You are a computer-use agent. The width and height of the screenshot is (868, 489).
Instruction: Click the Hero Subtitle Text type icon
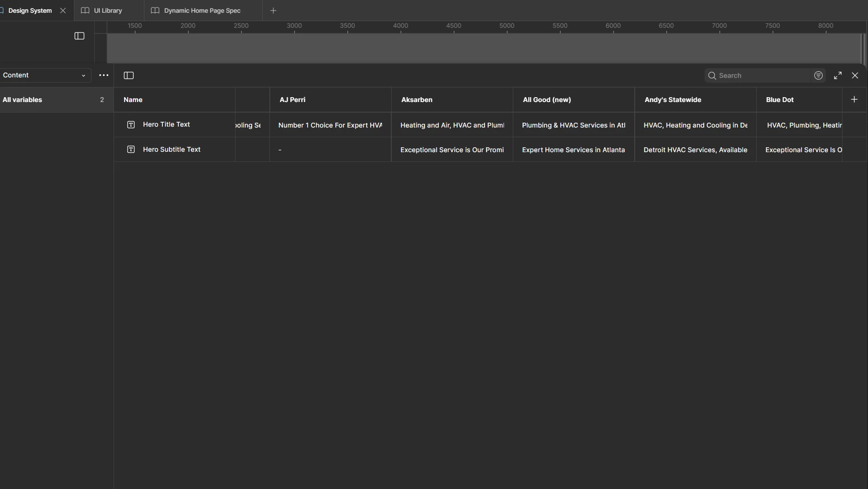(131, 150)
